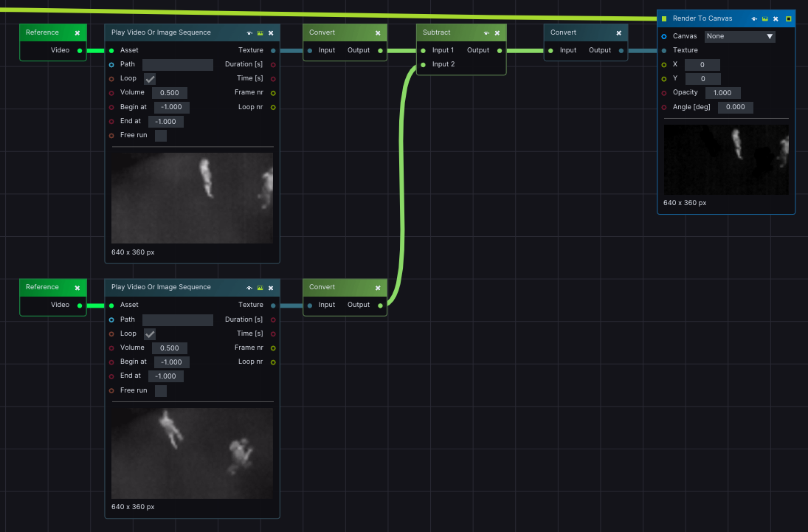Click image preview icon on top Play Video node

point(260,33)
